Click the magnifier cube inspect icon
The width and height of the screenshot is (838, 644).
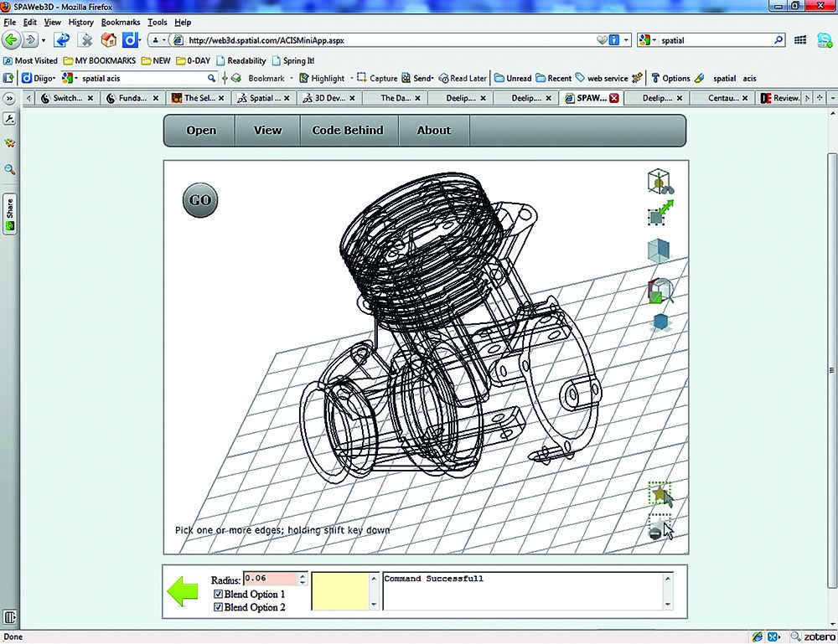tap(660, 290)
